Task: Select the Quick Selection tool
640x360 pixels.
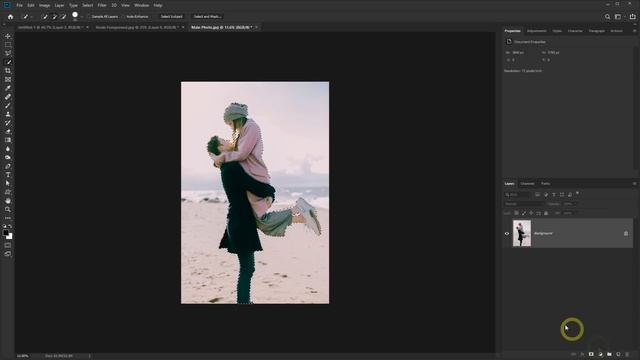Action: [x=8, y=62]
